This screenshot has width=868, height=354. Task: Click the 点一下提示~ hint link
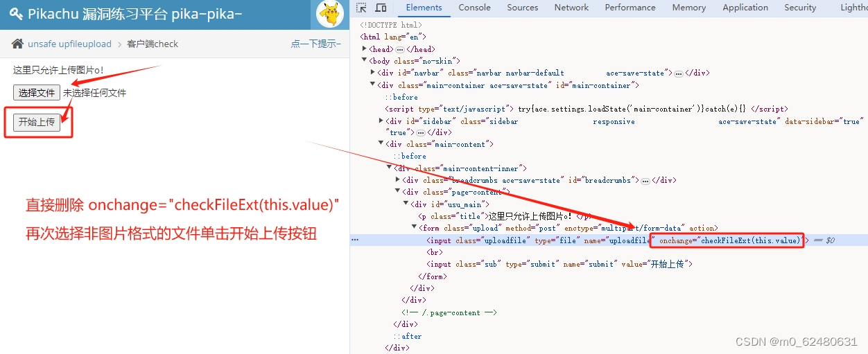coord(315,44)
